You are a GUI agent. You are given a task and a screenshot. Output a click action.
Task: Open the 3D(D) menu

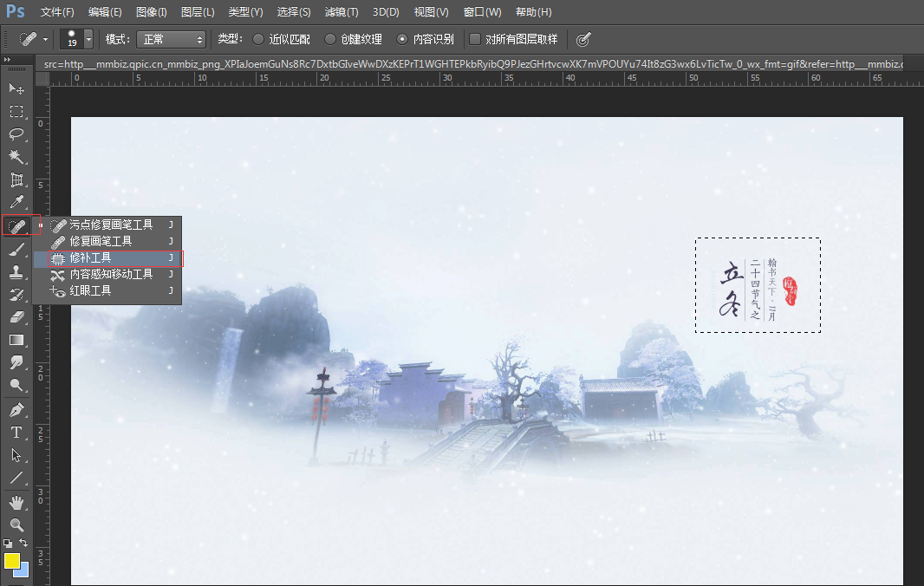point(386,12)
